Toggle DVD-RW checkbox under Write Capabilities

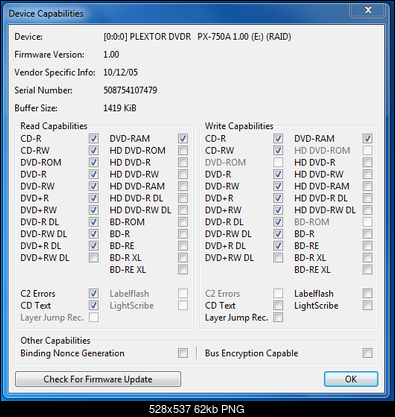pyautogui.click(x=278, y=186)
